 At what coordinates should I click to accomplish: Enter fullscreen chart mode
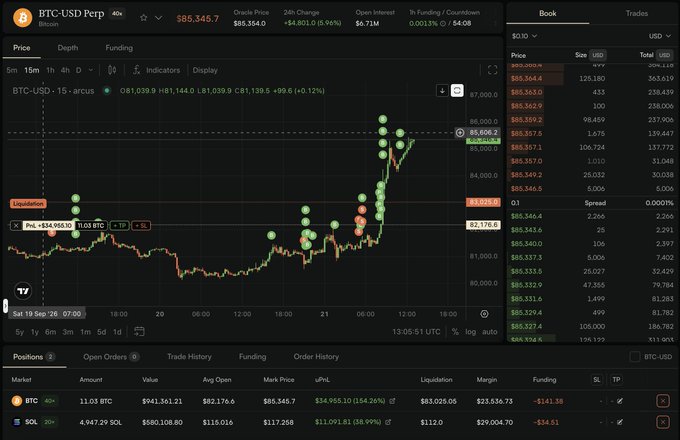pyautogui.click(x=492, y=70)
